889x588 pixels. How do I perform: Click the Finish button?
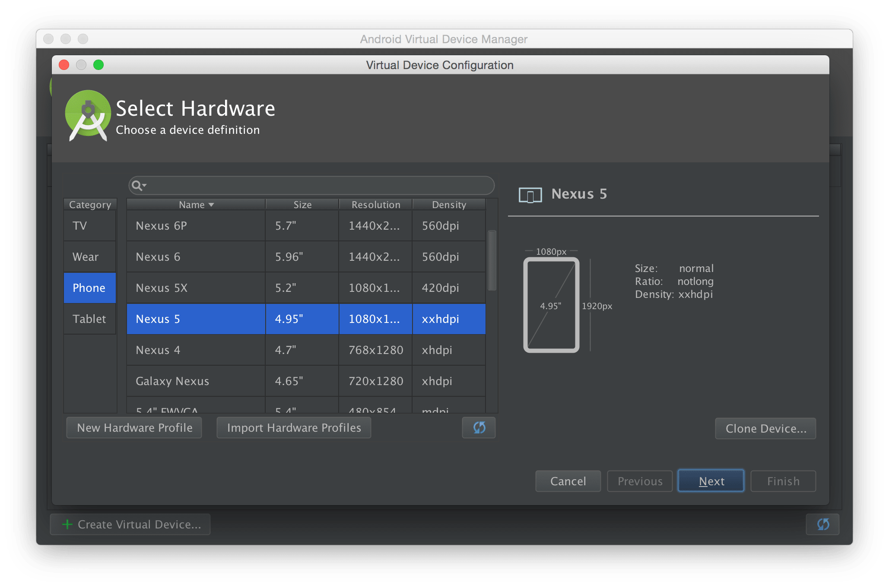[783, 481]
